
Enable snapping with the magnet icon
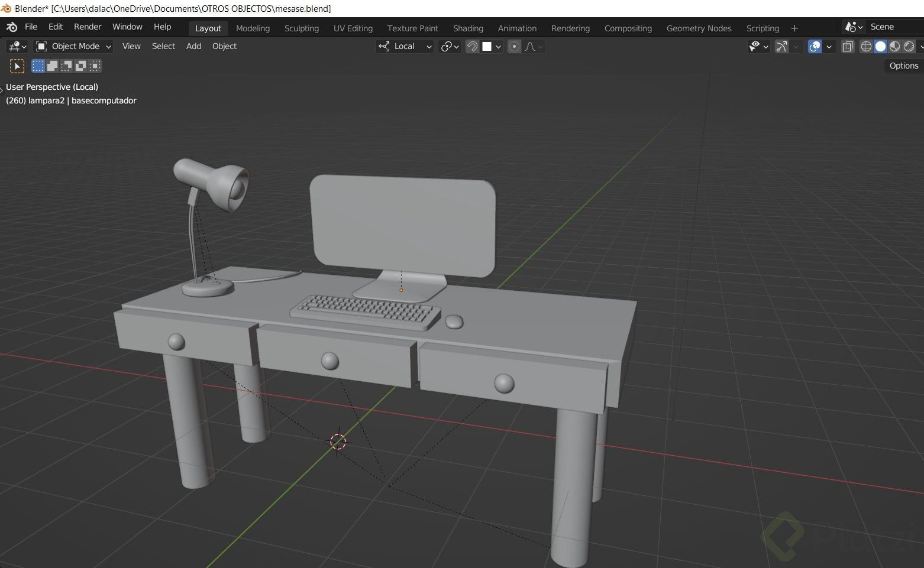pos(473,46)
